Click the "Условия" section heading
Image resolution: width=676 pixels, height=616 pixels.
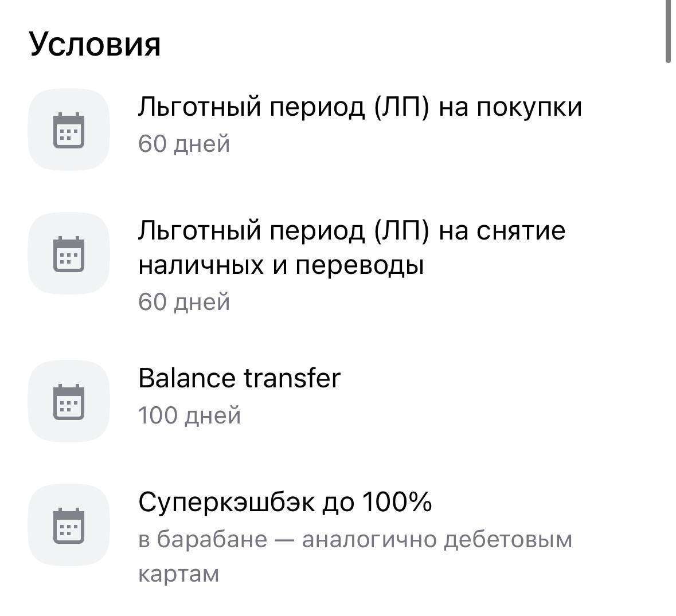[95, 44]
